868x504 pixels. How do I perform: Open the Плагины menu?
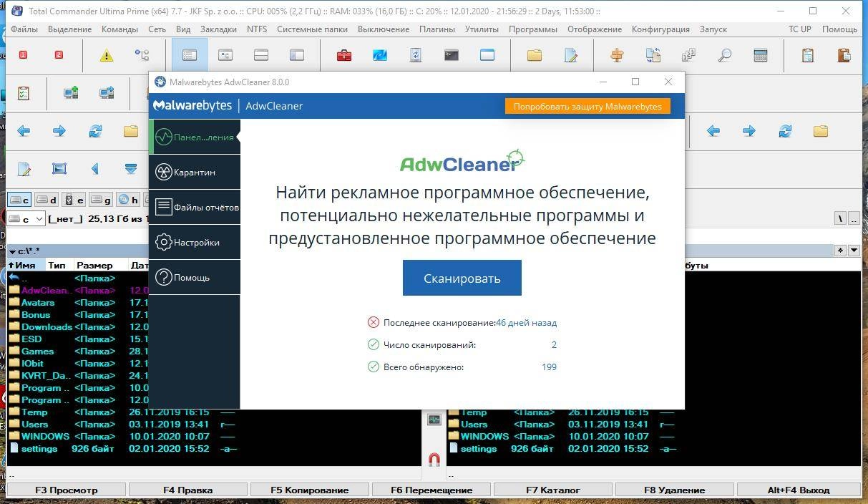coord(437,29)
